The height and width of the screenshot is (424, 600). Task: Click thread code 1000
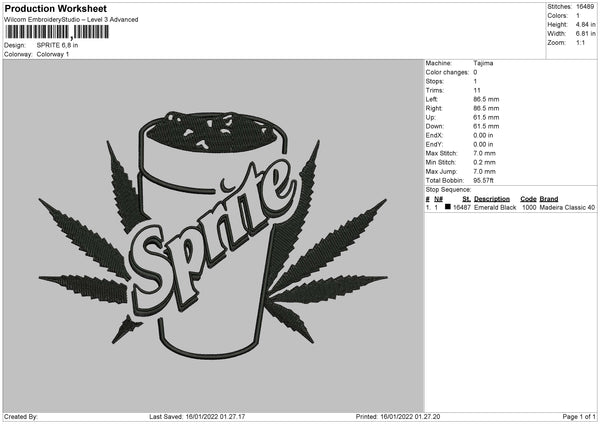(529, 207)
